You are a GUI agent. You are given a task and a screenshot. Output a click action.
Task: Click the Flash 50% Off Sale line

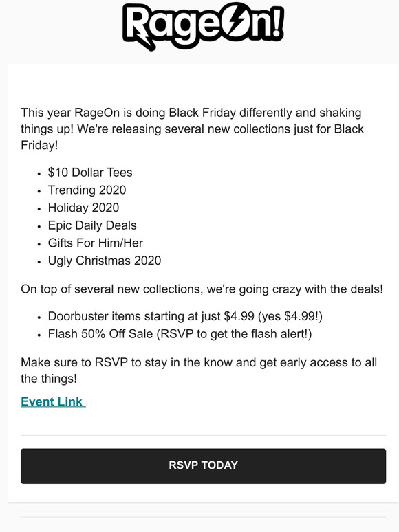point(180,334)
